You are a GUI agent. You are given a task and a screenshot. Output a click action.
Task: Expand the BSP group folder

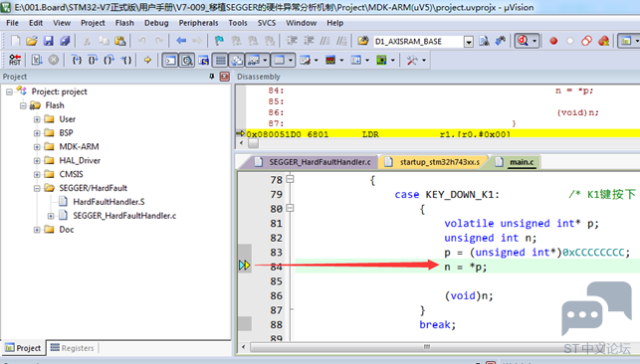pyautogui.click(x=37, y=133)
